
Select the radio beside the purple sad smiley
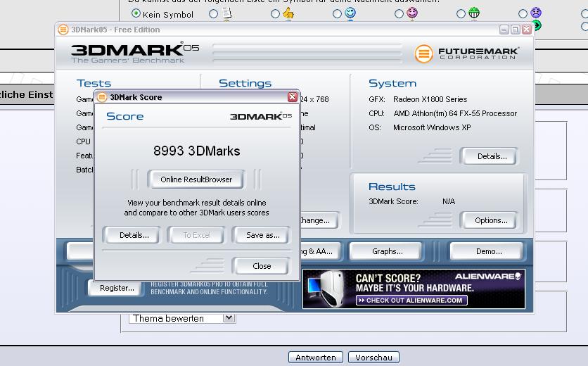[523, 14]
